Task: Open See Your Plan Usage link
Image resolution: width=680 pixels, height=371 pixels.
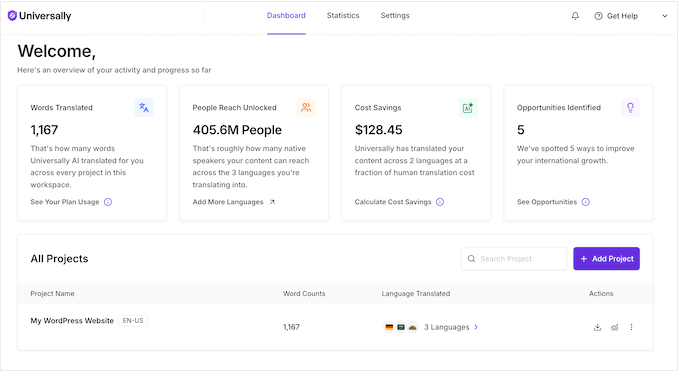Action: 65,202
